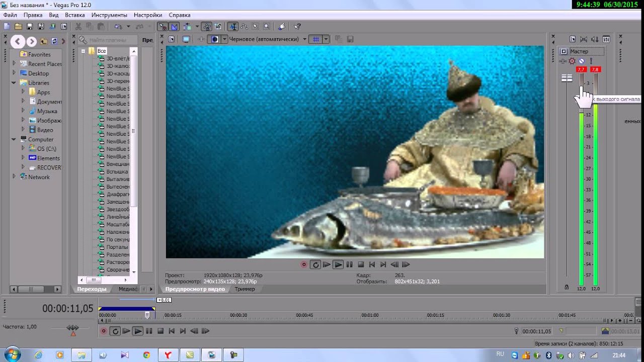Toggle Ignore Event Grouping button
Image resolution: width=644 pixels, height=362 pixels.
coord(218,26)
